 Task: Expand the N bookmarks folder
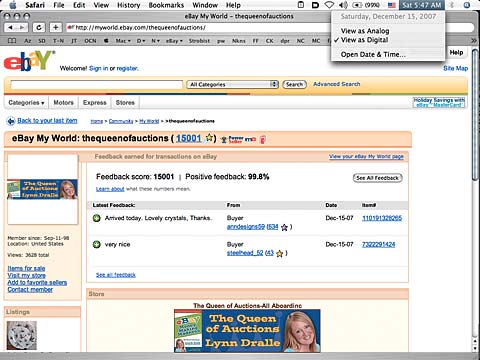[155, 41]
